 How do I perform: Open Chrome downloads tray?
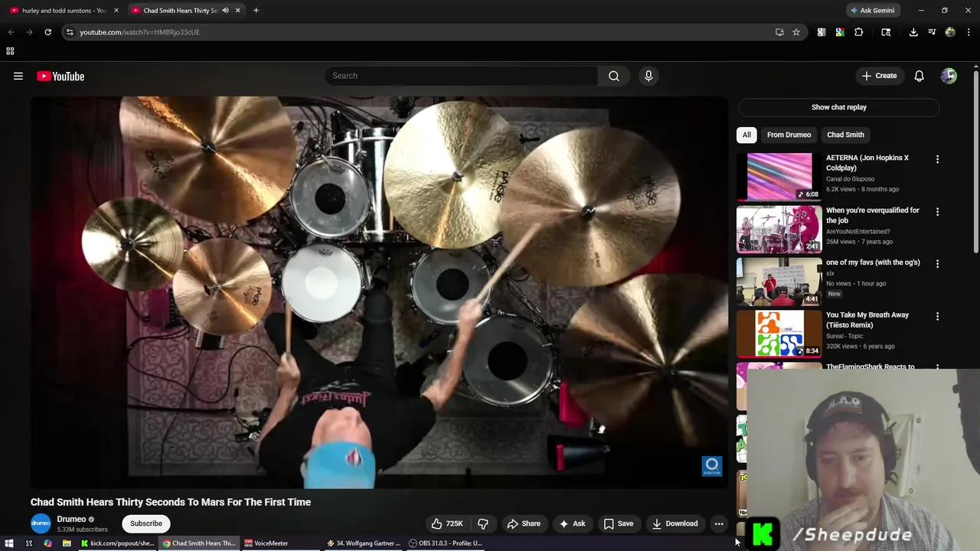[913, 32]
